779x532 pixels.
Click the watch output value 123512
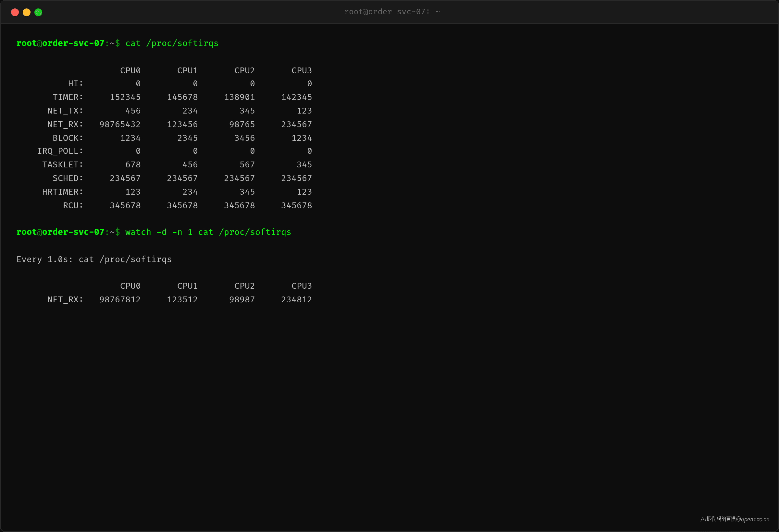click(182, 300)
